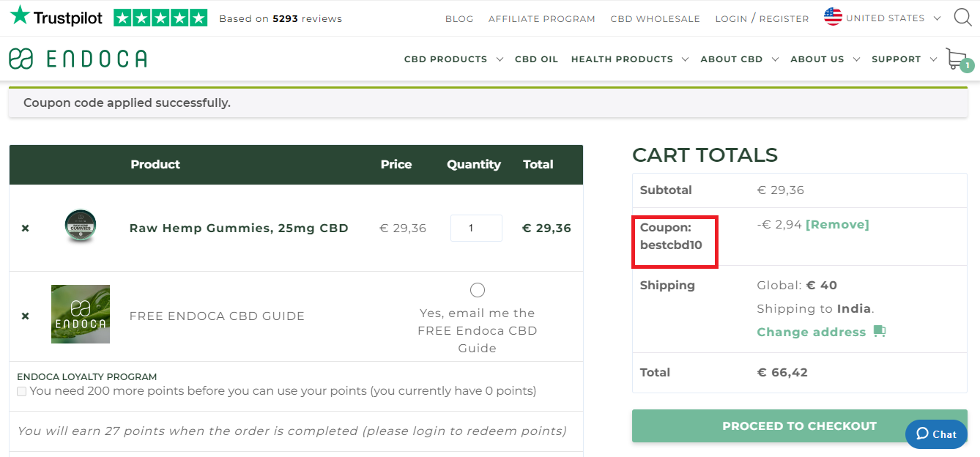
Task: Open the BLOG menu item
Action: 459,19
